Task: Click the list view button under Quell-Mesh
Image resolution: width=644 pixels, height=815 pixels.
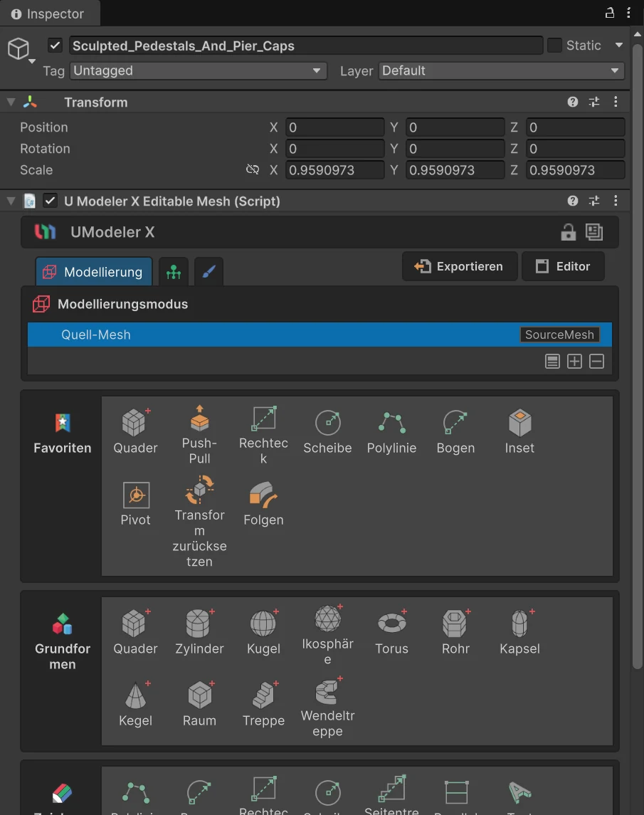Action: 552,362
